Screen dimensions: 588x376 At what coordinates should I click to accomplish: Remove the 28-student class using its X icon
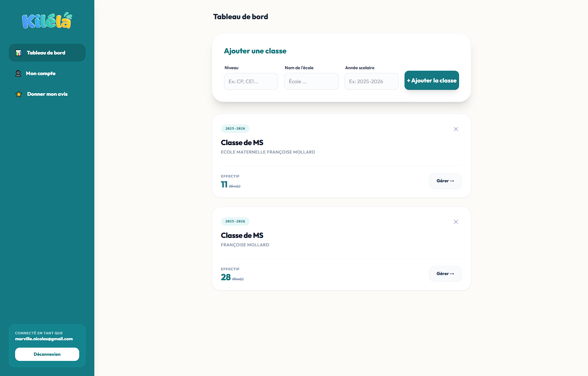click(x=456, y=222)
